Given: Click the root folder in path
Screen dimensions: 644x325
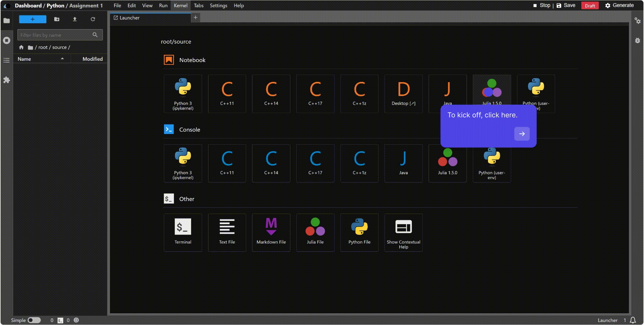Looking at the screenshot, I should point(43,47).
